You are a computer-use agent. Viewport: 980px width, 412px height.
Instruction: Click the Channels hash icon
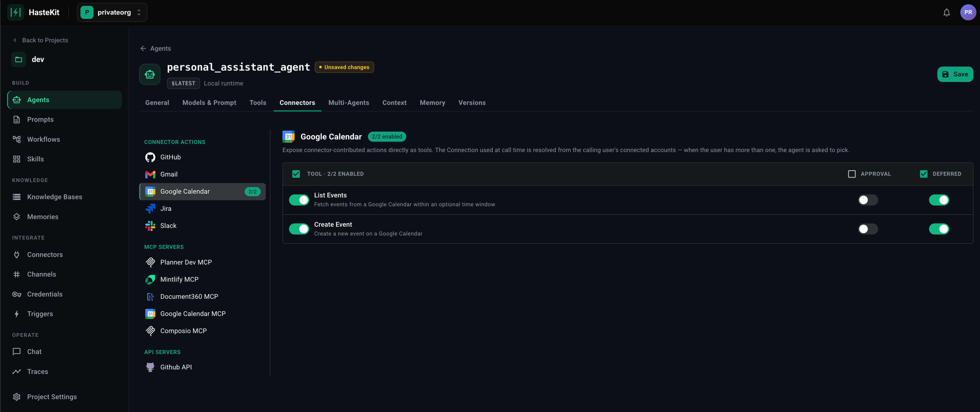point(17,274)
